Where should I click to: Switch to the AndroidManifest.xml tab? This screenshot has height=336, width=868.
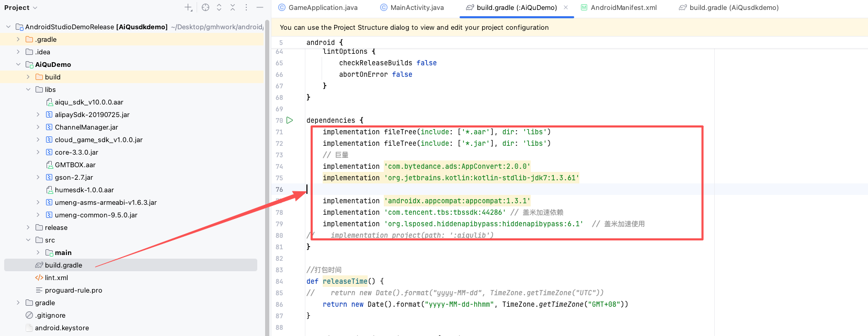click(x=623, y=8)
